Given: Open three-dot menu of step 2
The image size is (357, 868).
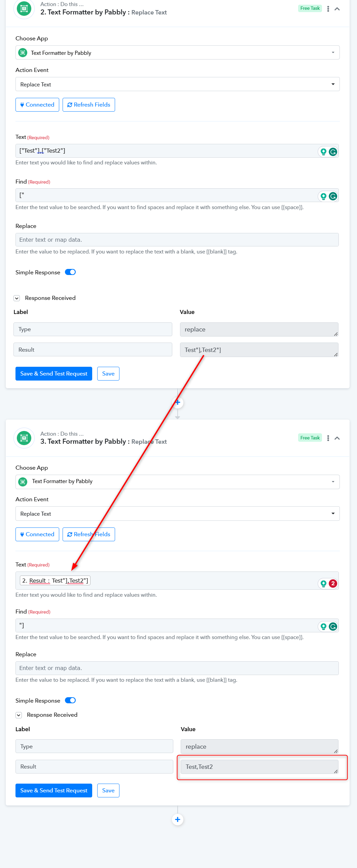Looking at the screenshot, I should pos(328,9).
